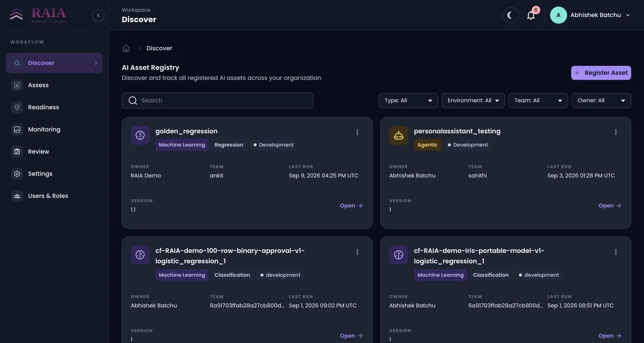Open the Assess workflow page

click(x=54, y=85)
